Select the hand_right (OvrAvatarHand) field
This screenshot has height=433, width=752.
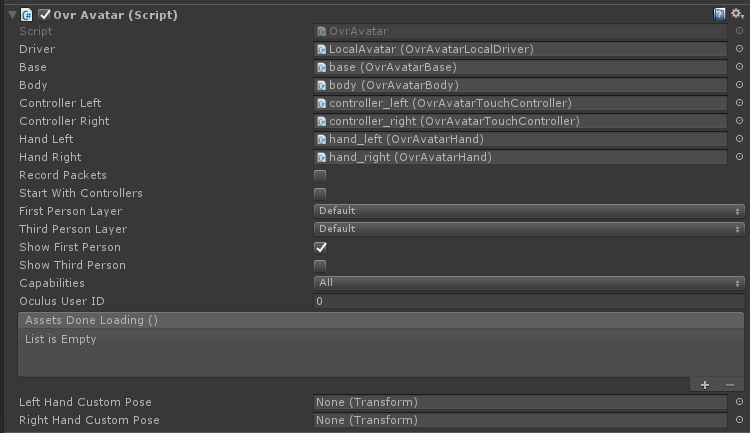click(520, 157)
